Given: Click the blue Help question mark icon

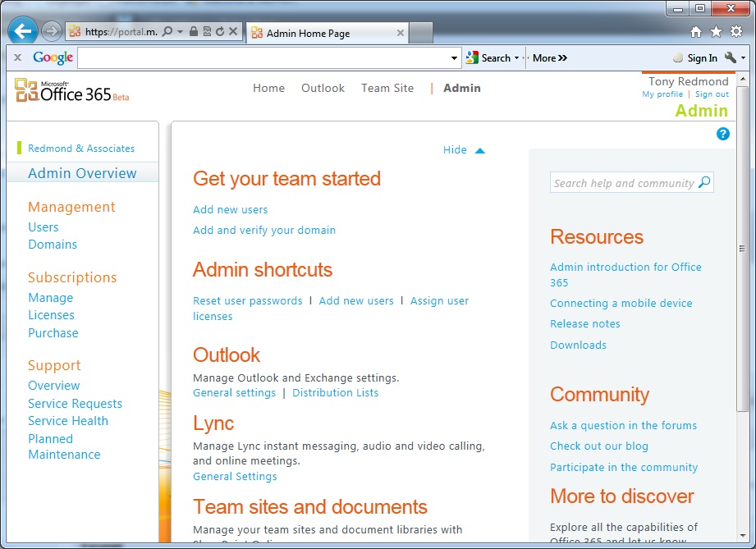Looking at the screenshot, I should coord(723,134).
